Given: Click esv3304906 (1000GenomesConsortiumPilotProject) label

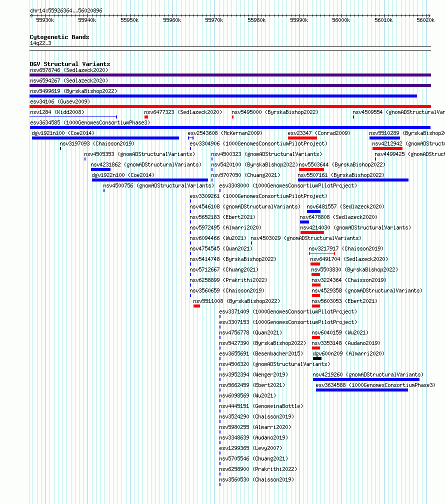Looking at the screenshot, I should tap(258, 143).
